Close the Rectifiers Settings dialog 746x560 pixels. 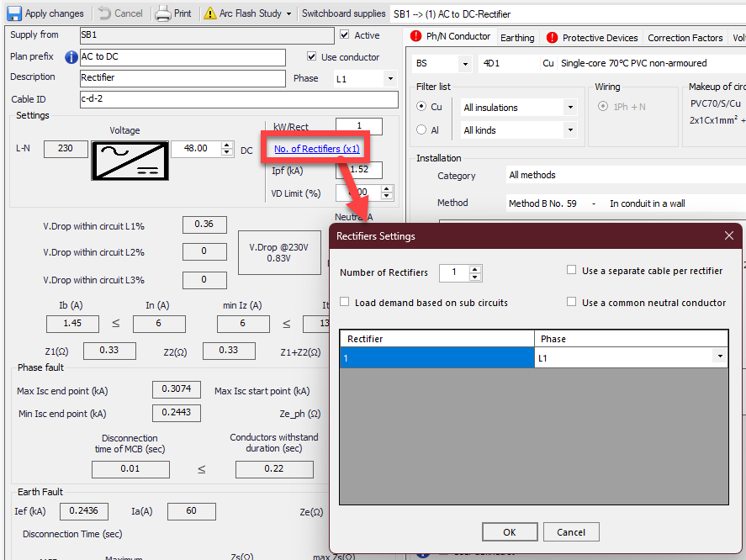point(728,236)
